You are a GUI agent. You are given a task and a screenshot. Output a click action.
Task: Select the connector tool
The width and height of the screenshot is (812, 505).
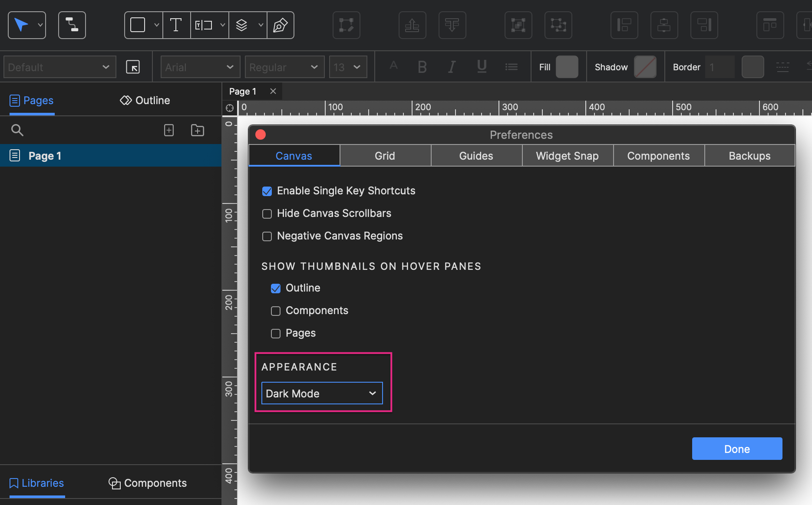(72, 25)
